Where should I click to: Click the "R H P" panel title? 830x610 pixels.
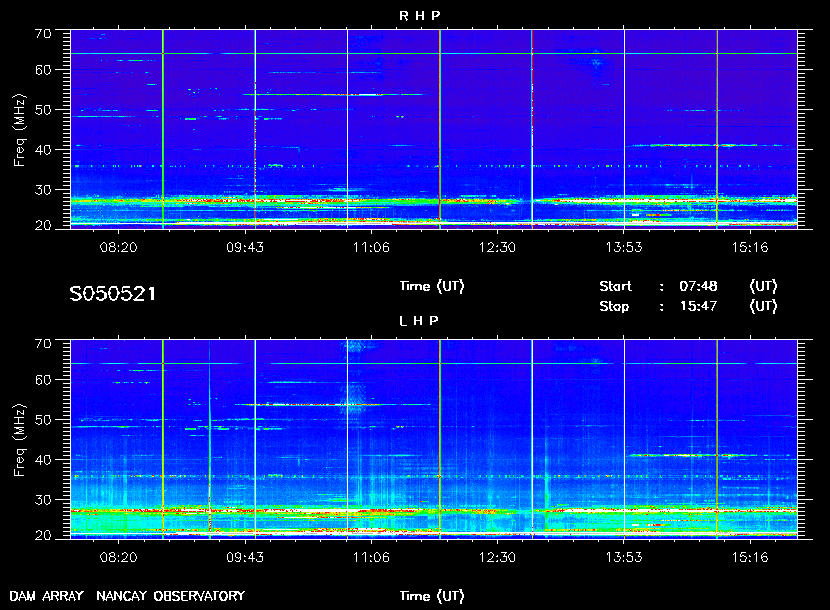coord(419,16)
